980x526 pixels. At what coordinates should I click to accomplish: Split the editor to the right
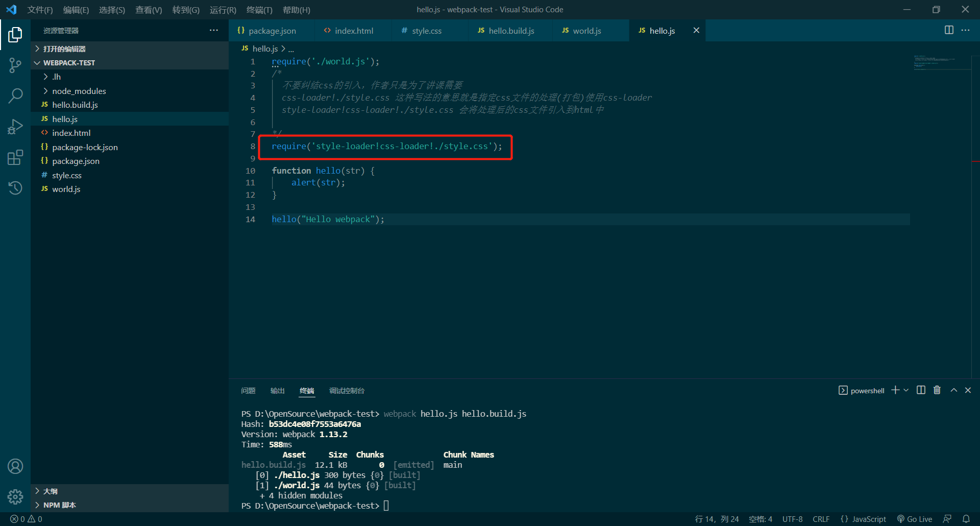(949, 30)
